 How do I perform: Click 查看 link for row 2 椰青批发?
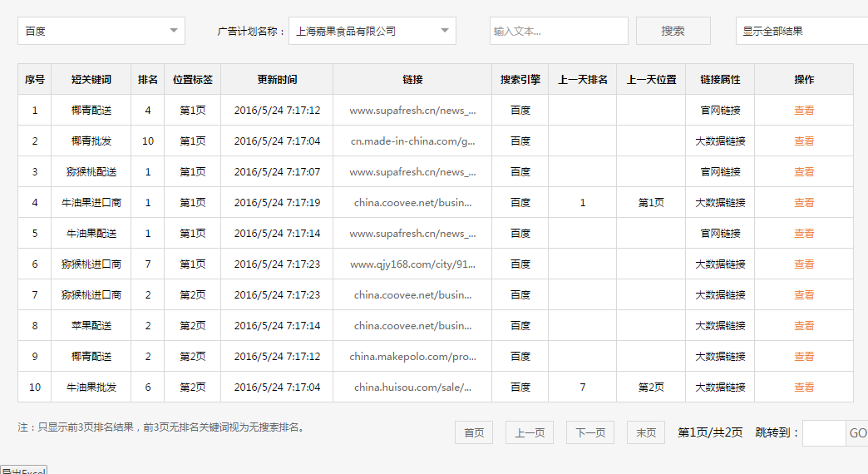click(803, 141)
